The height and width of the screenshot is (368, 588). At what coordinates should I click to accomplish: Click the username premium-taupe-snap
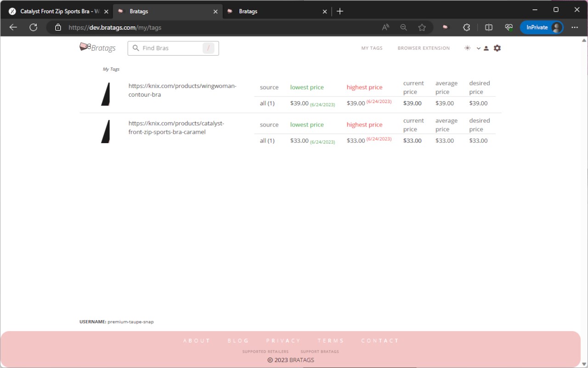130,322
